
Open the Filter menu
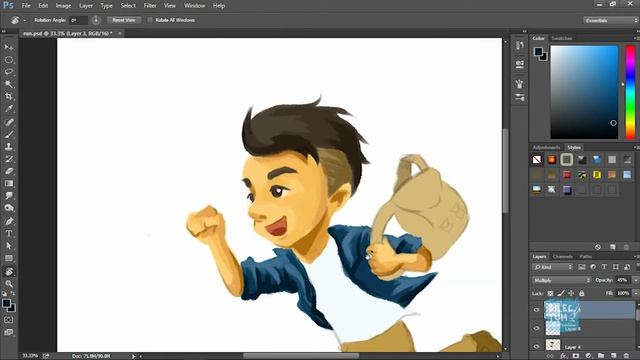[150, 6]
